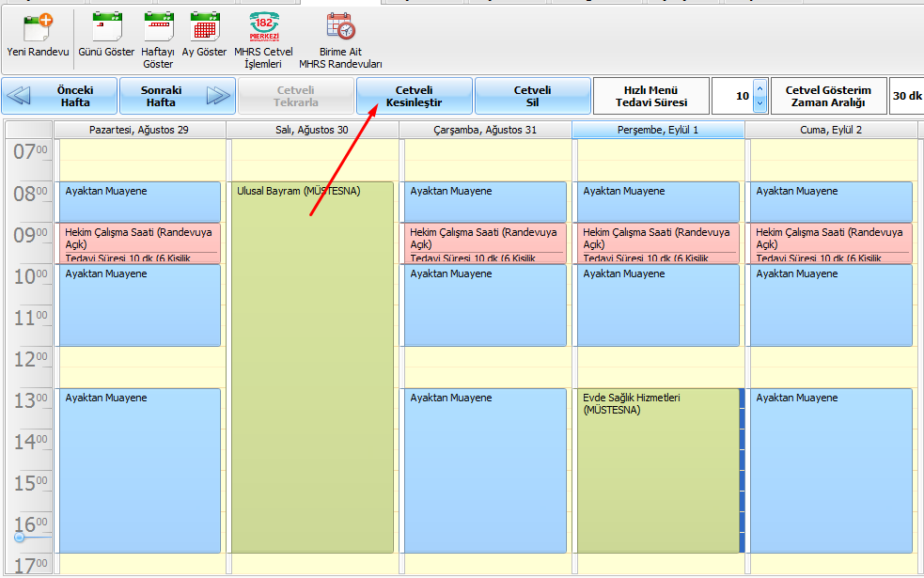Open month view via Ay Göster
The width and height of the screenshot is (924, 578).
point(204,27)
